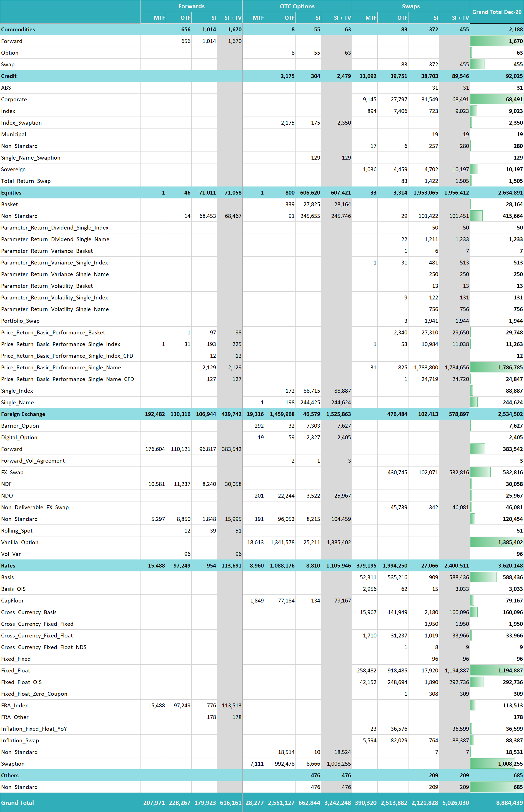This screenshot has width=524, height=812.
Task: Select the Commodities category row label
Action: [x=18, y=30]
